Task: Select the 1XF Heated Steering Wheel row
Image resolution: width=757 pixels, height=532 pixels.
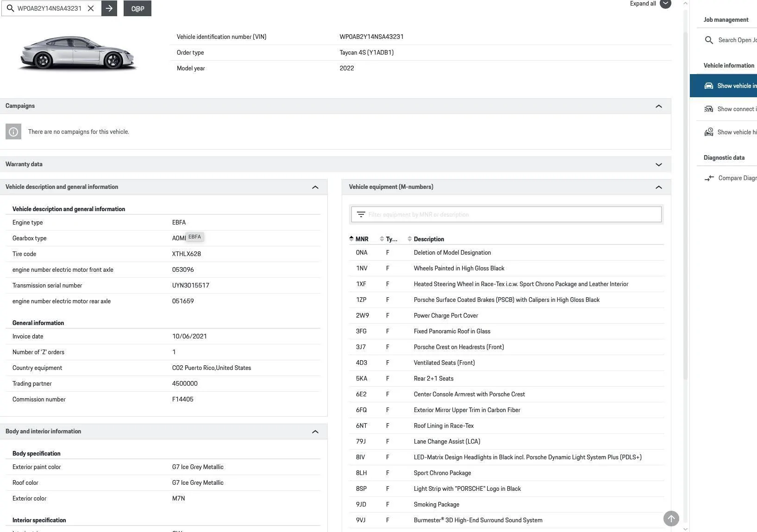Action: [x=506, y=284]
